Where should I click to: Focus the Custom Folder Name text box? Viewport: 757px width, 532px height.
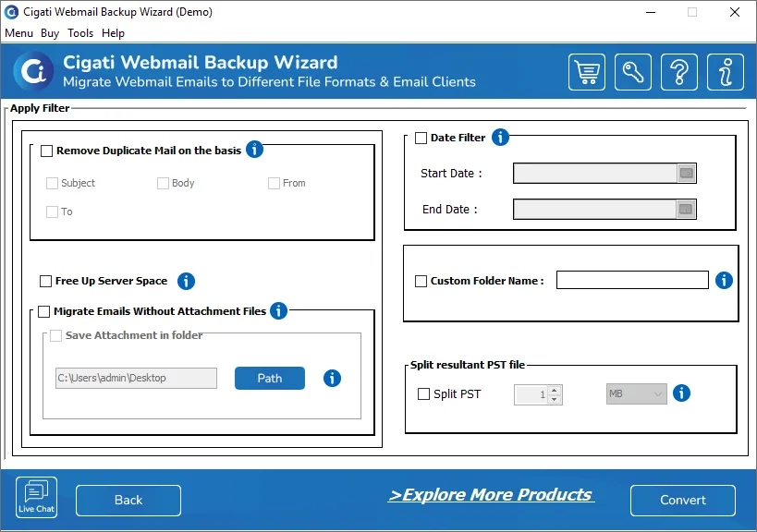click(632, 280)
